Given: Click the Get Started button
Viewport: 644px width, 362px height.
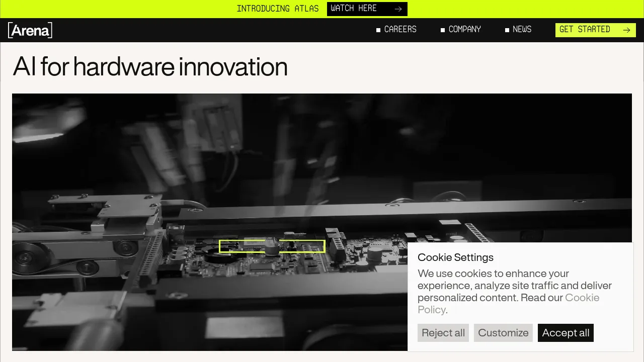Looking at the screenshot, I should 596,30.
